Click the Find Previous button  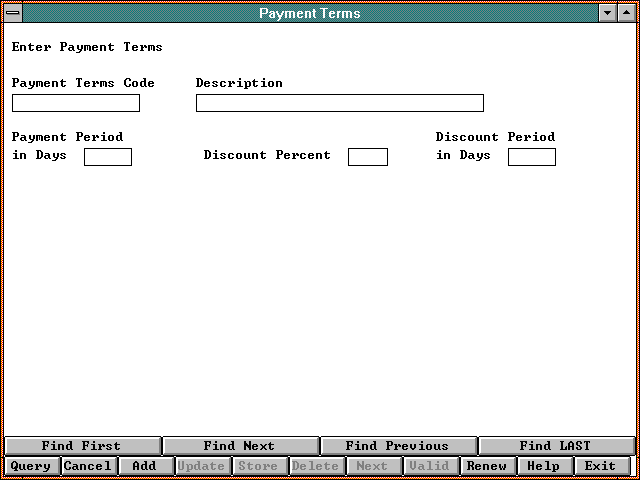coord(397,446)
